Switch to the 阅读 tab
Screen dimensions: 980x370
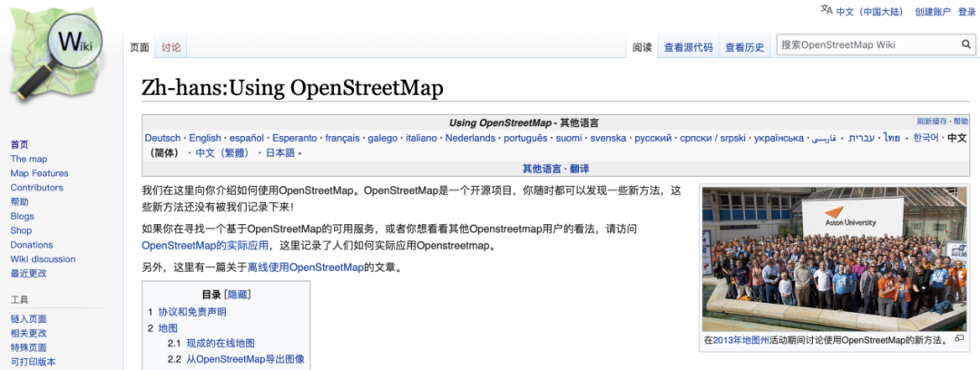point(642,47)
